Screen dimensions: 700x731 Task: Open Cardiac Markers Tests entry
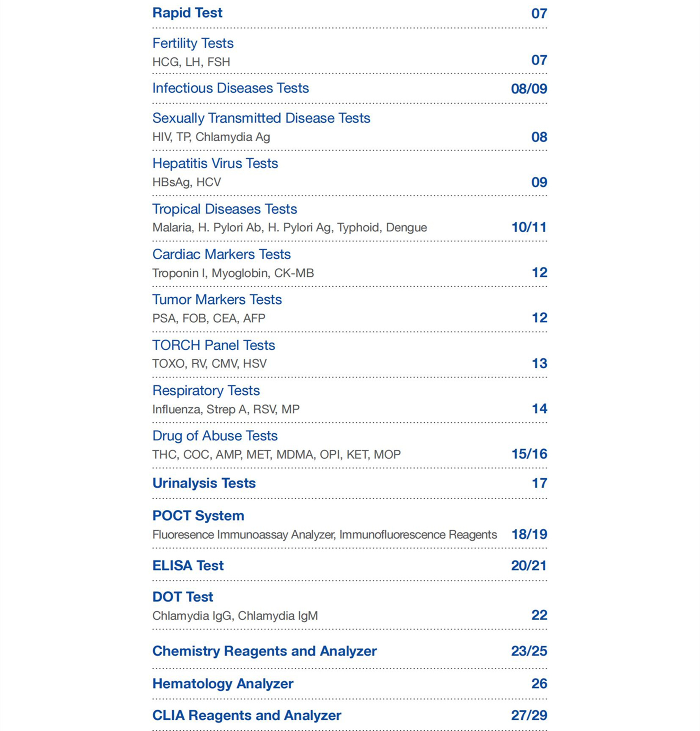coord(221,254)
